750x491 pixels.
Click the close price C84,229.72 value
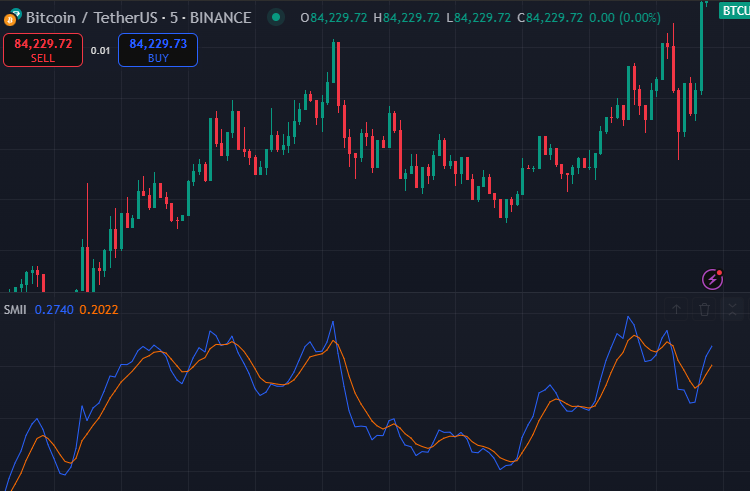tap(550, 18)
